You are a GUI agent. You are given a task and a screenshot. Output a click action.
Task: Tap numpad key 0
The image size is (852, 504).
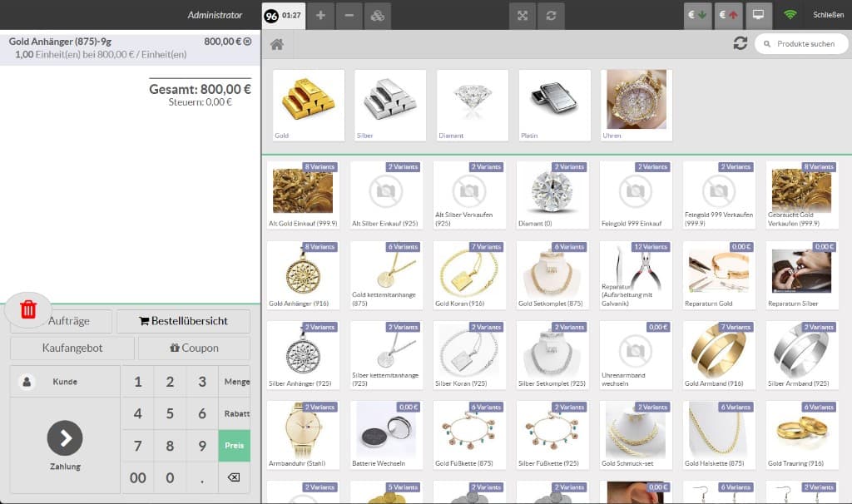(x=170, y=477)
